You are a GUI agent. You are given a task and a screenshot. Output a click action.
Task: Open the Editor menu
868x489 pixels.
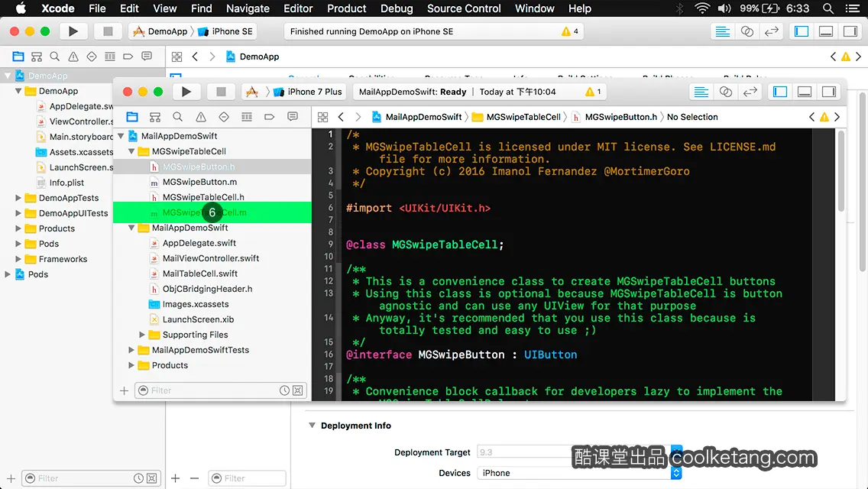(298, 8)
